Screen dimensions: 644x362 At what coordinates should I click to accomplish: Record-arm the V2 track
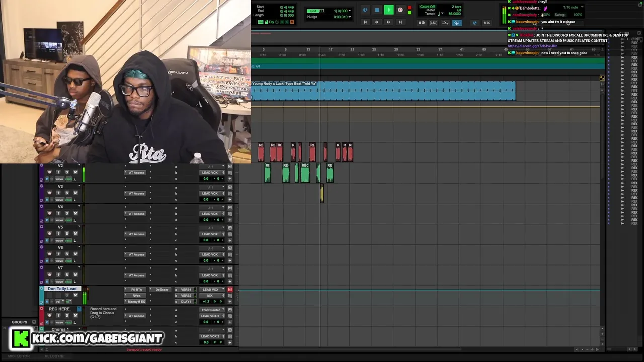point(49,172)
